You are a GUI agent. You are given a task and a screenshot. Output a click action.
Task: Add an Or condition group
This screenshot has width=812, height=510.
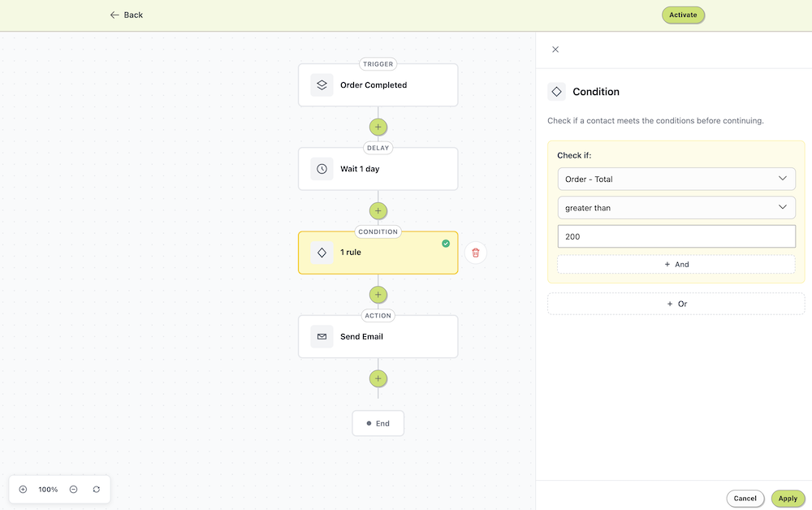(x=676, y=304)
